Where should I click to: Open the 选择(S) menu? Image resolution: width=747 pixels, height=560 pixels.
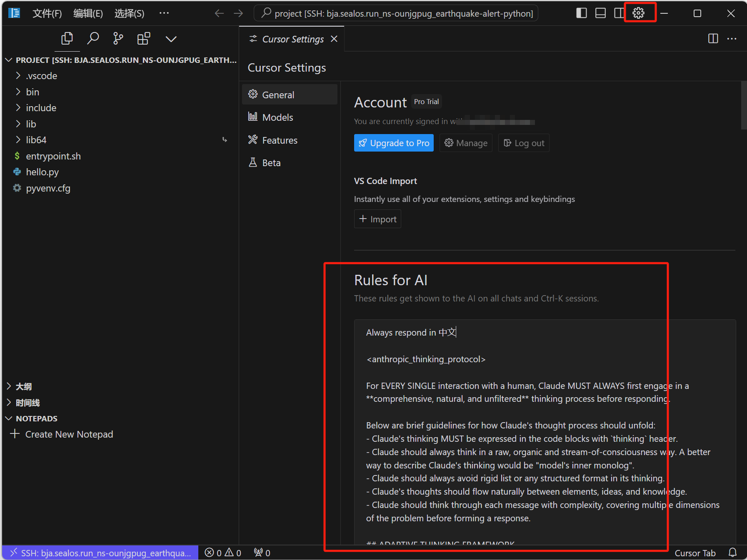[x=129, y=13]
